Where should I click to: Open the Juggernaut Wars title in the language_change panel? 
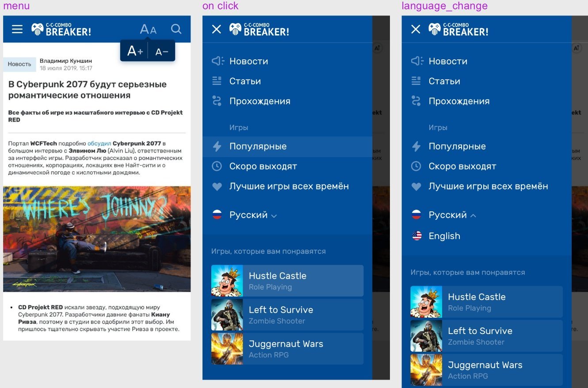[x=485, y=365]
